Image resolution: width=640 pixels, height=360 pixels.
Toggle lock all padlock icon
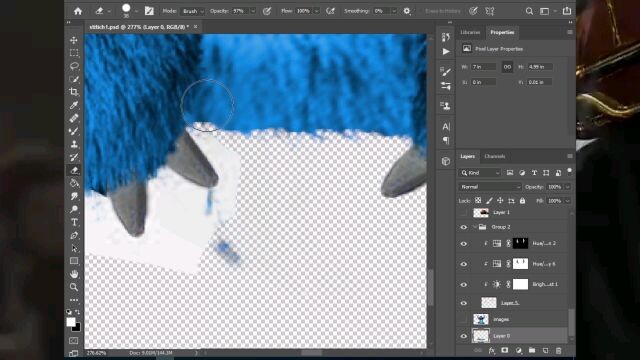[522, 201]
